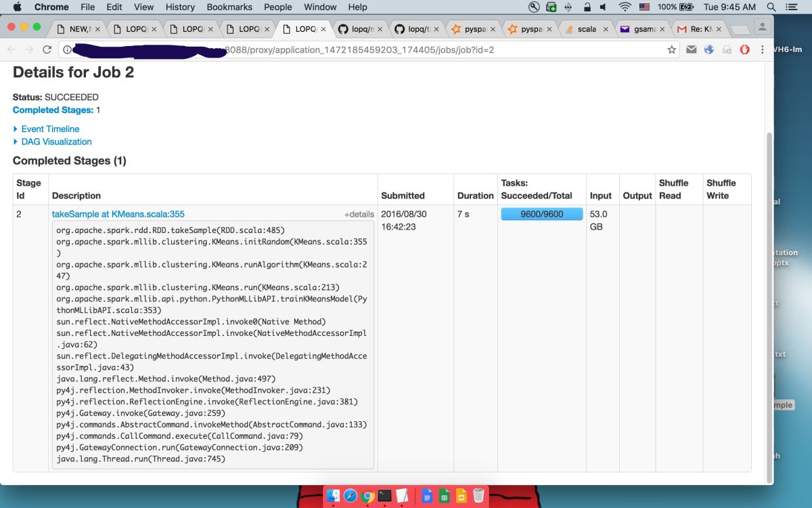Viewport: 812px width, 508px height.
Task: Open the Help menu
Action: [x=357, y=7]
